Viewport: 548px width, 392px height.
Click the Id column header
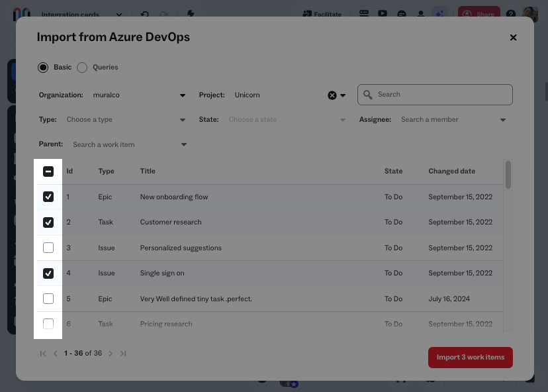click(69, 171)
